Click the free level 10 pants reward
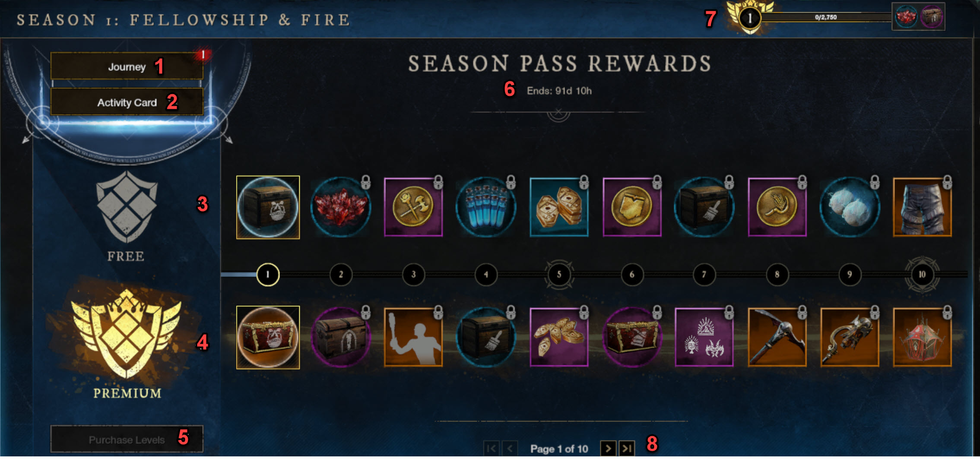Viewport: 980px width, 462px height. [922, 207]
